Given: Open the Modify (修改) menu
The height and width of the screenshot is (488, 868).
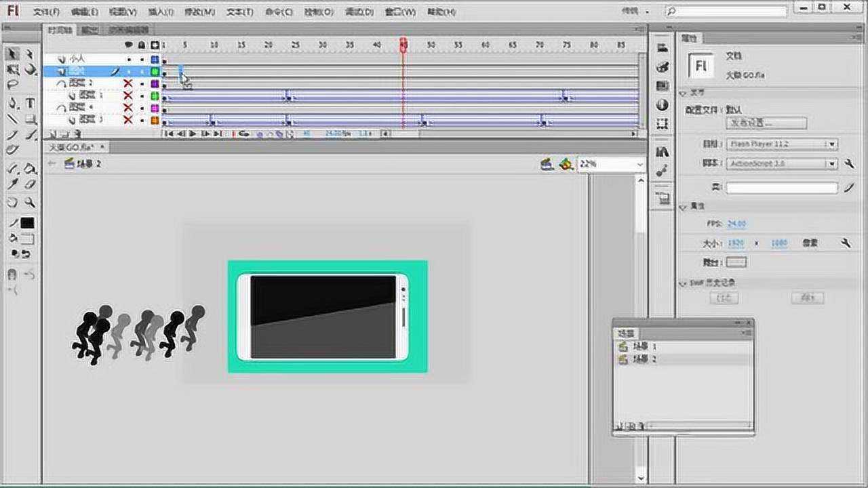Looking at the screenshot, I should 200,12.
